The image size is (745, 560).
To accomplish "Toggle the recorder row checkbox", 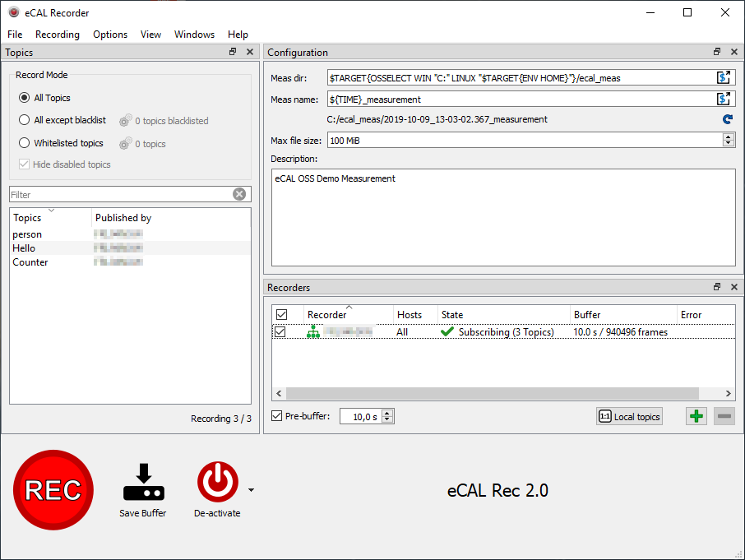I will (280, 331).
